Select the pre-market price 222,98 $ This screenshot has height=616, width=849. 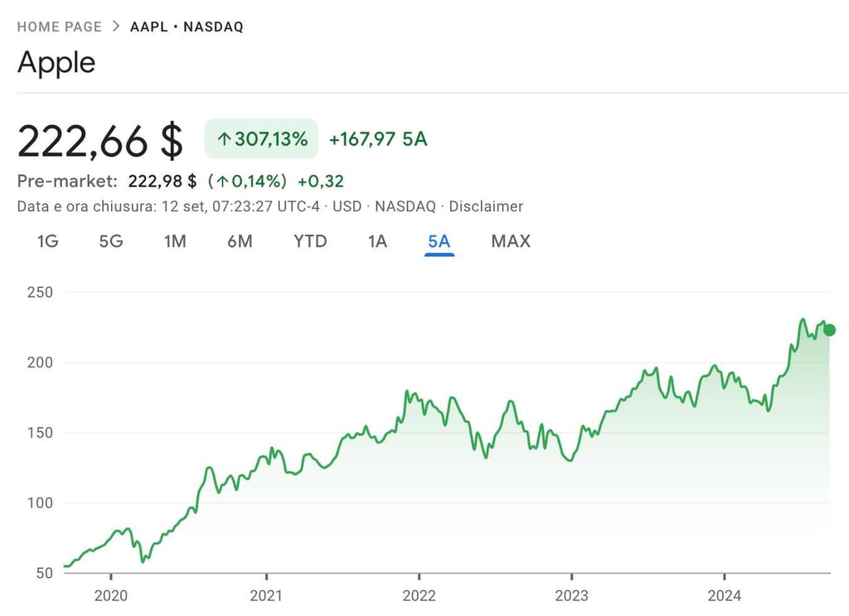point(163,182)
